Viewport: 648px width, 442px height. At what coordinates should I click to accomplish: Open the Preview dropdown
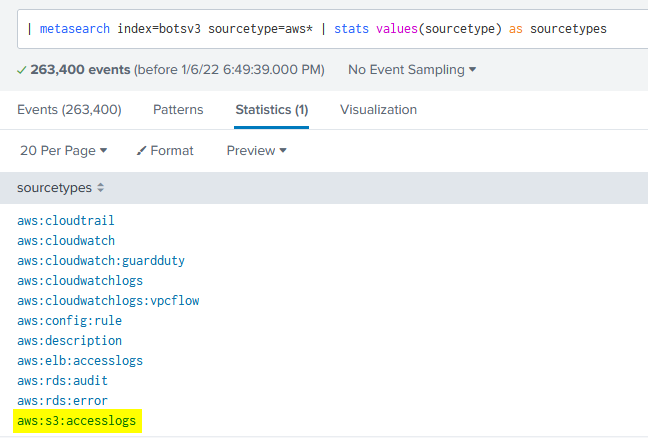(x=256, y=151)
